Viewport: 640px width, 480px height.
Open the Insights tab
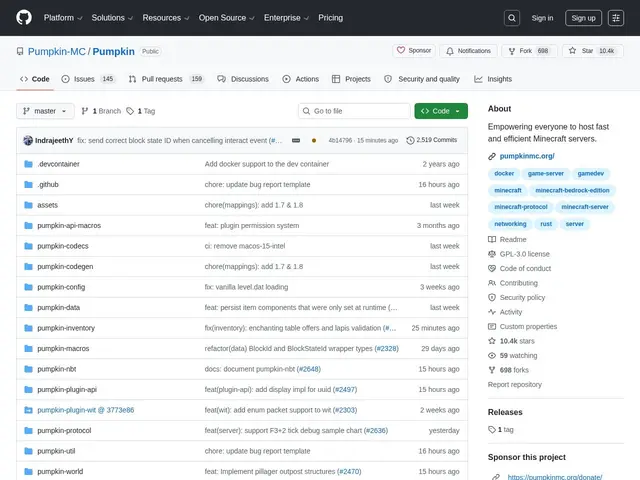click(493, 79)
